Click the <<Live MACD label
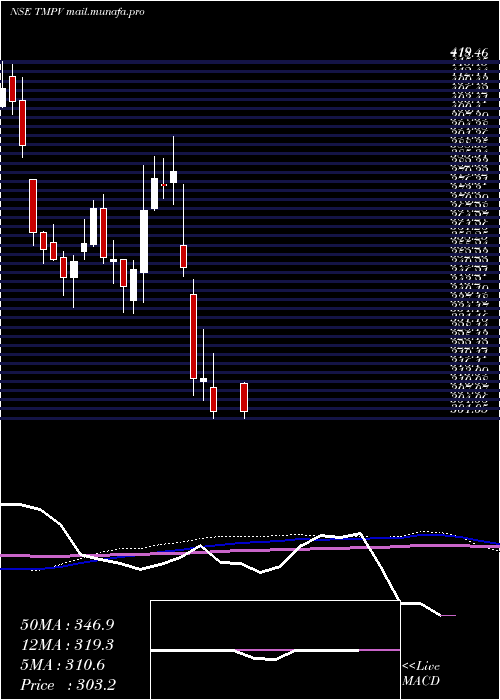The width and height of the screenshot is (500, 700). 421,674
